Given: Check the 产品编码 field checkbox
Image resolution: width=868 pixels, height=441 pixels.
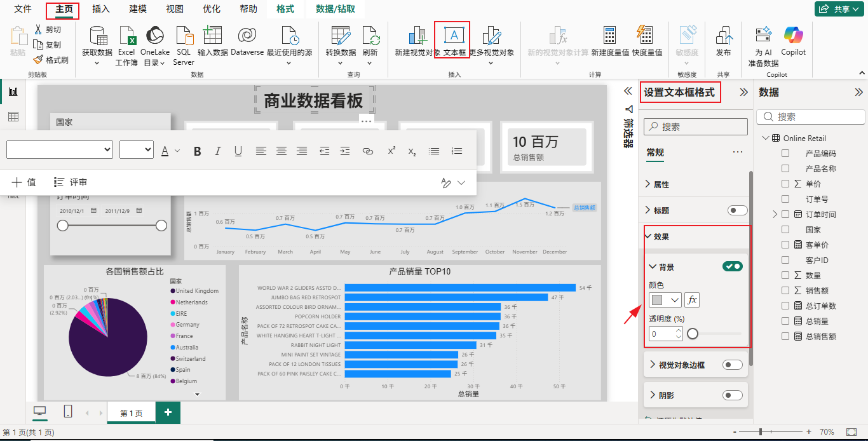Looking at the screenshot, I should [785, 153].
